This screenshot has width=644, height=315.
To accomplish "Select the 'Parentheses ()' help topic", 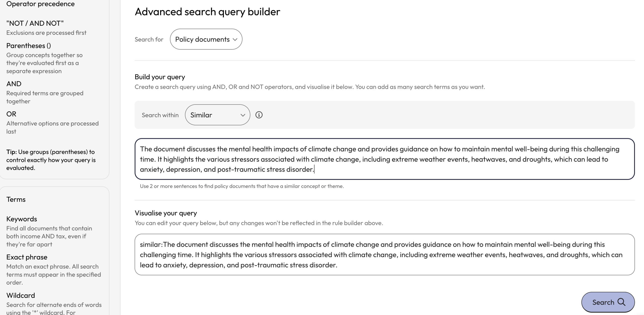I will tap(28, 45).
